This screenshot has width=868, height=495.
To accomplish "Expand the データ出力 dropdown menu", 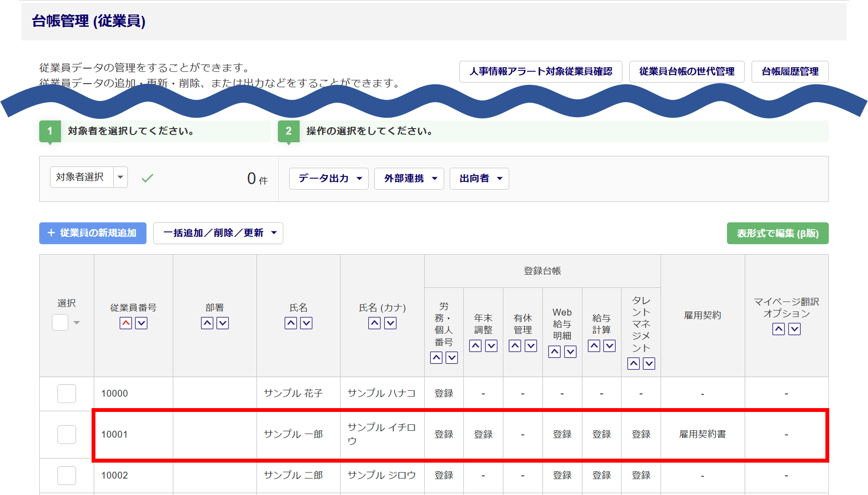I will [x=329, y=178].
